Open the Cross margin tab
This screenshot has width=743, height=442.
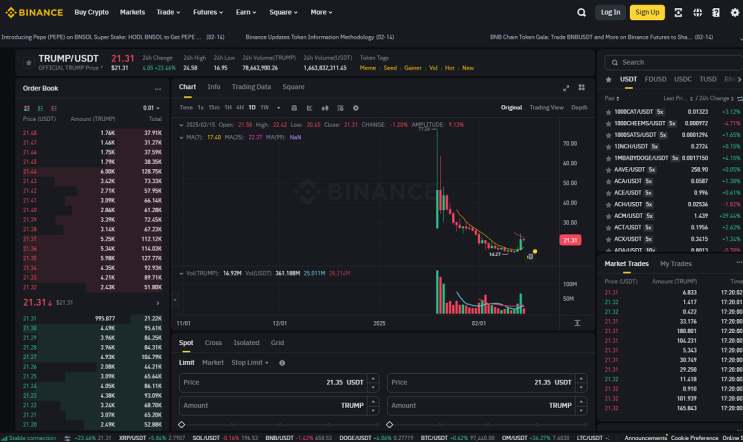click(x=213, y=343)
